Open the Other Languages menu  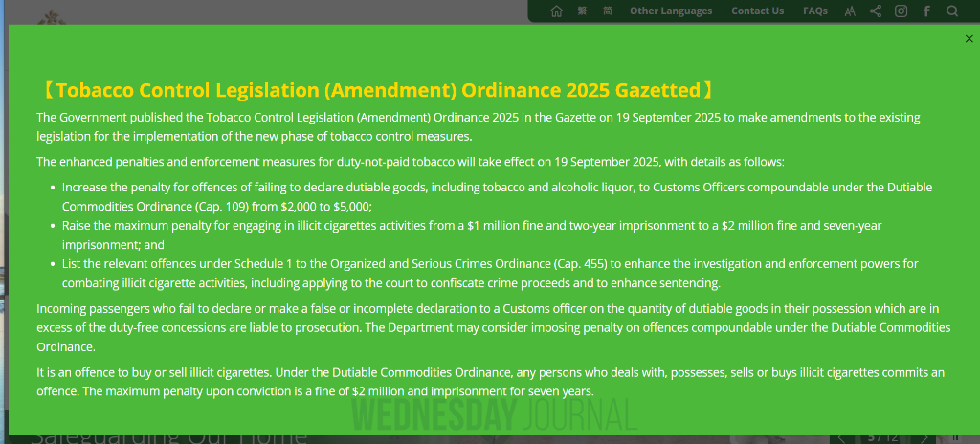[x=671, y=11]
